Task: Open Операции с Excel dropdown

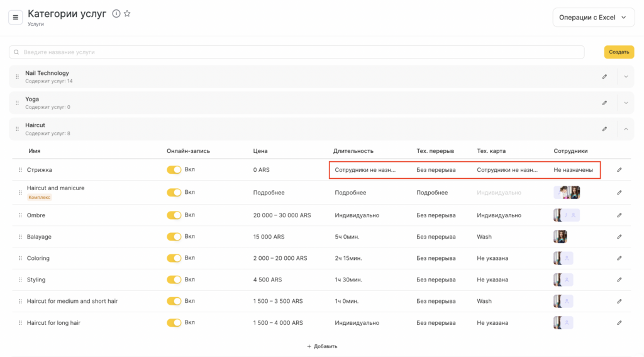Action: pyautogui.click(x=593, y=18)
